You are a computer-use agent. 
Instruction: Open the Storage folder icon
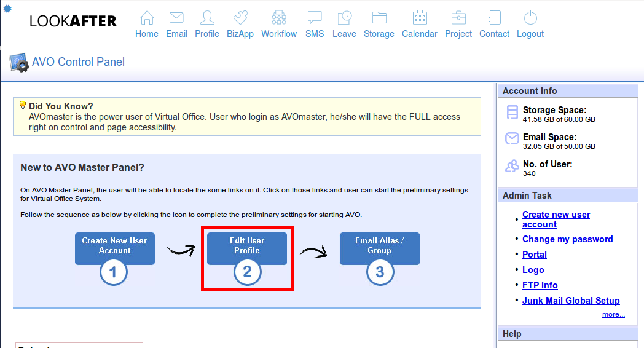click(x=379, y=18)
